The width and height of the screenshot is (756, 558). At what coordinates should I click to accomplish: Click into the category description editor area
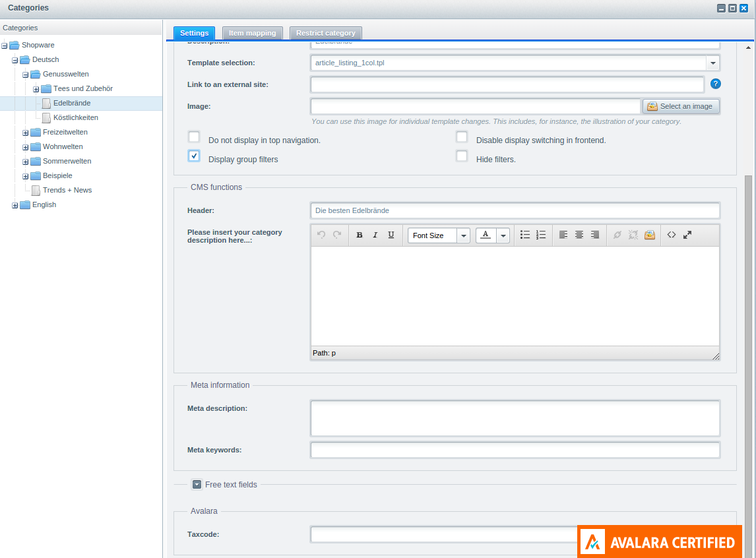tap(515, 296)
